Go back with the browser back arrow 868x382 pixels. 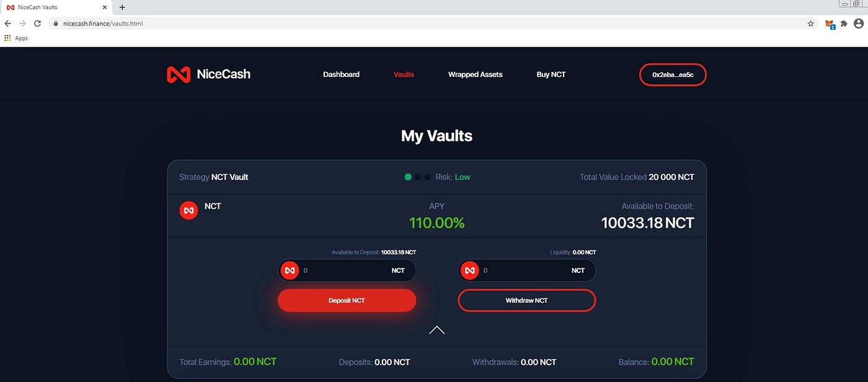(7, 24)
